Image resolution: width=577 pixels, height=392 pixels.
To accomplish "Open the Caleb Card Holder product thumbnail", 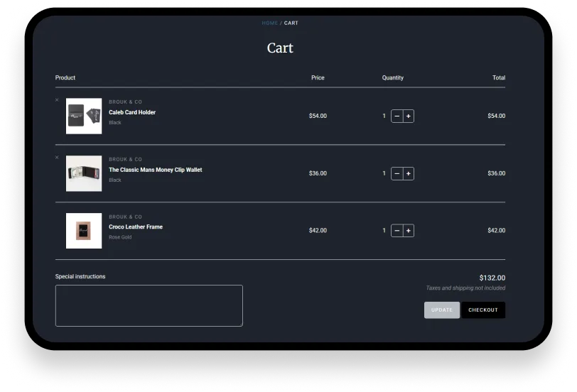I will click(84, 116).
